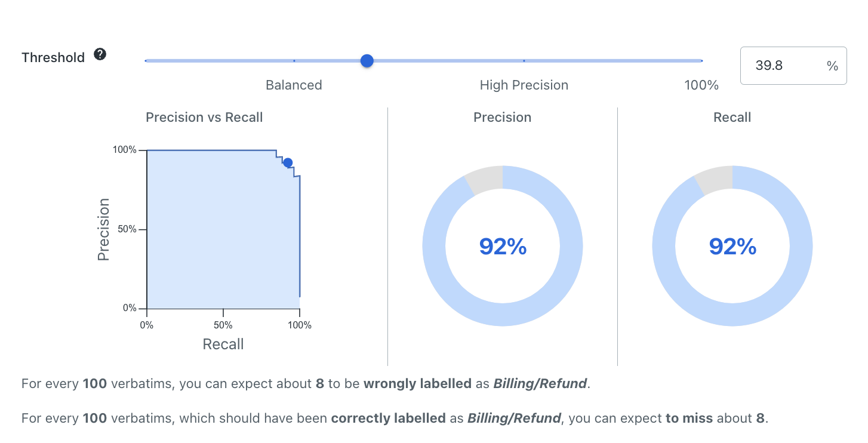The height and width of the screenshot is (443, 868).
Task: Click the Threshold help question mark icon
Action: (x=100, y=55)
